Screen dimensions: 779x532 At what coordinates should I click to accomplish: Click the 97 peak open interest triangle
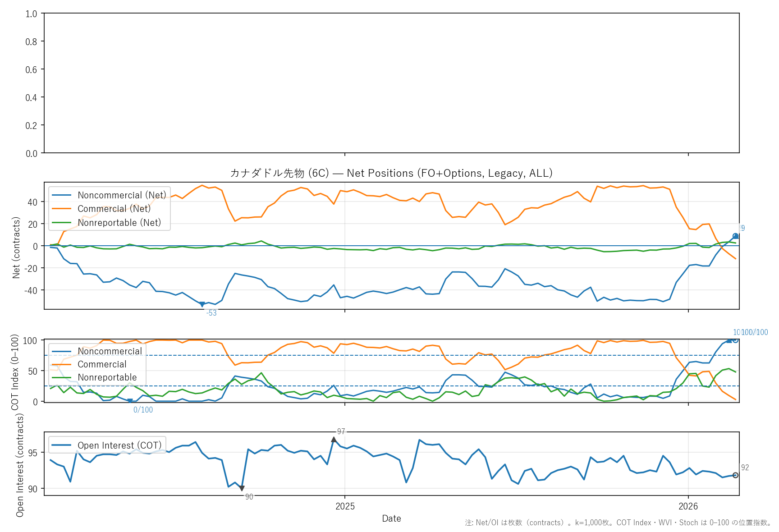pyautogui.click(x=334, y=440)
